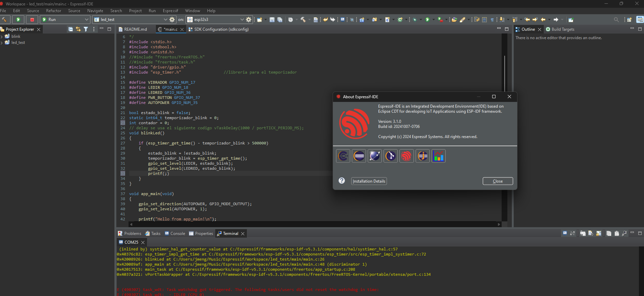Click the Open Perspective icon
Image resolution: width=644 pixels, height=296 pixels.
coord(629,20)
